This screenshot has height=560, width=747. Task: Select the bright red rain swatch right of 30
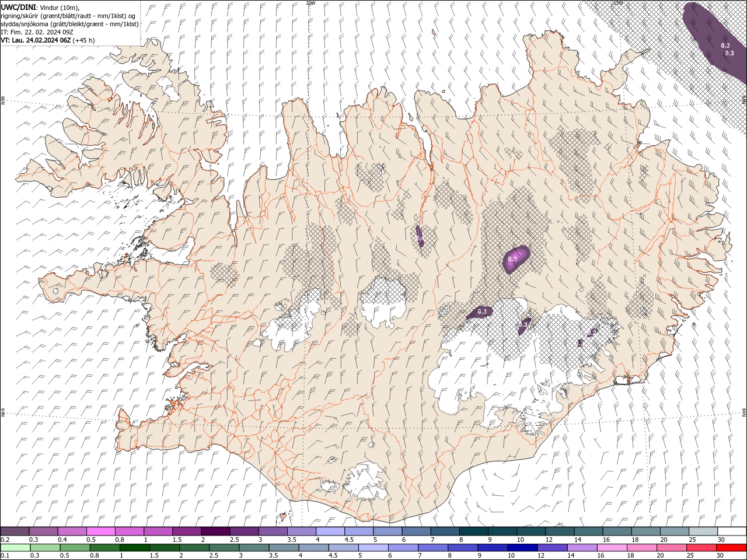731,548
